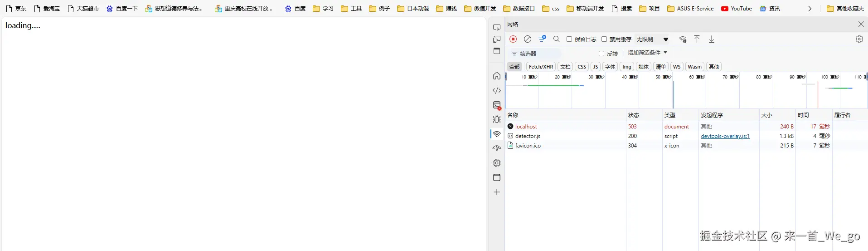Viewport: 868px width, 251px height.
Task: Clear the network log
Action: tap(528, 39)
